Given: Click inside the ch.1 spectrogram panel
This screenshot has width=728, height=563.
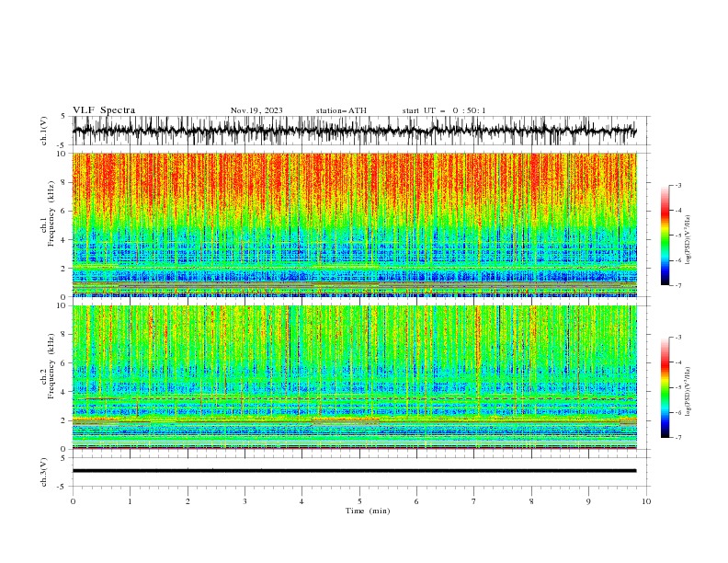Looking at the screenshot, I should pyautogui.click(x=354, y=224).
